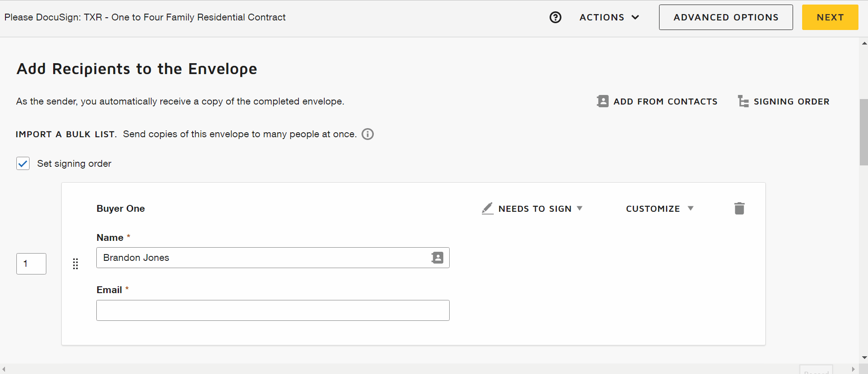Click the Import a Bulk List link
This screenshot has height=374, width=868.
(x=66, y=135)
